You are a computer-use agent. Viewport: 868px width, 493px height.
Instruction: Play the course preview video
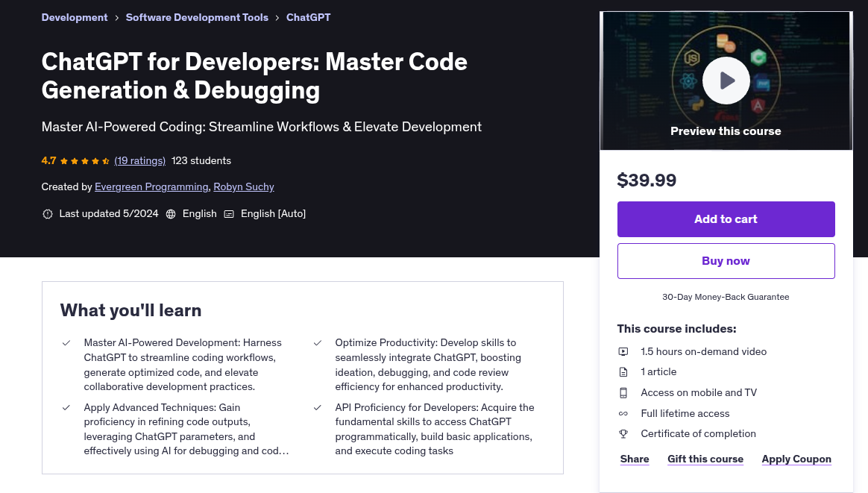[x=726, y=81]
